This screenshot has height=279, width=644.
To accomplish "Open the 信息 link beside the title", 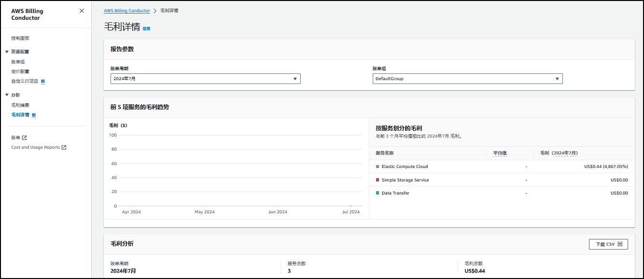I will (146, 29).
